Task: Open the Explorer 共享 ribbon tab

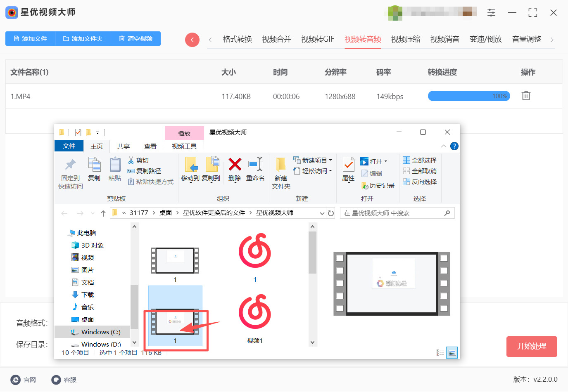Action: (x=123, y=146)
